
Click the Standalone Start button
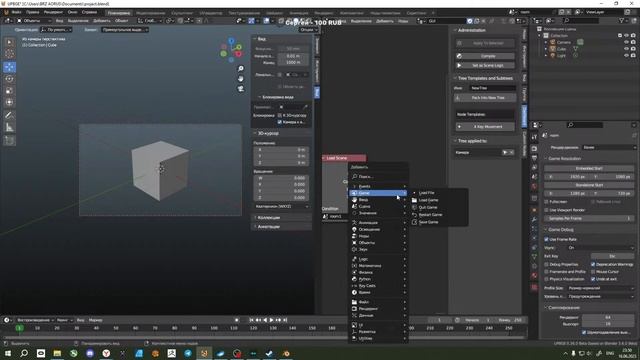(589, 185)
